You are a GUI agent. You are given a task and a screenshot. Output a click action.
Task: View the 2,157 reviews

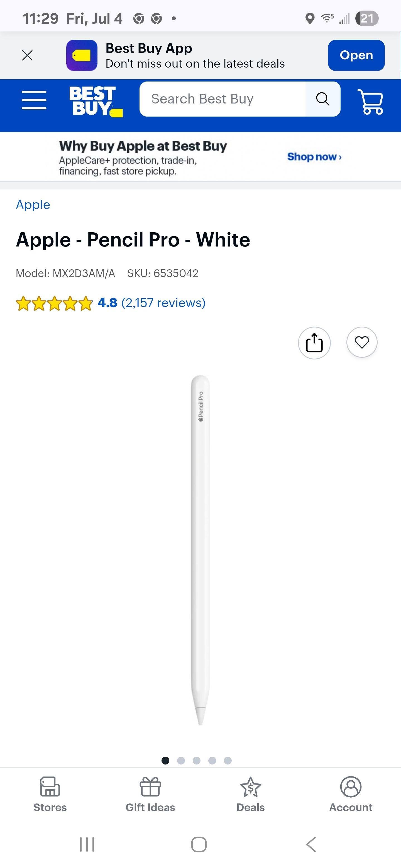(x=163, y=303)
